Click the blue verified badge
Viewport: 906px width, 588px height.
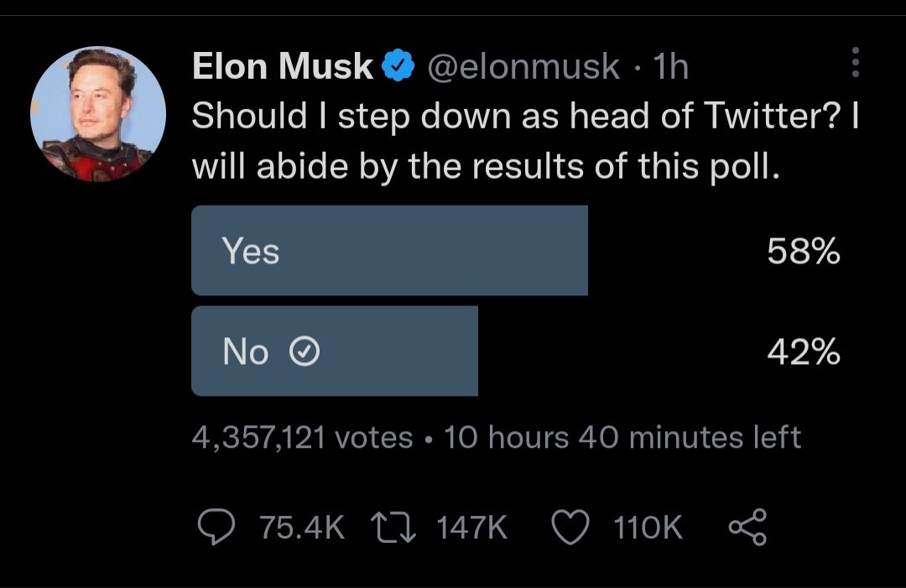click(x=398, y=66)
